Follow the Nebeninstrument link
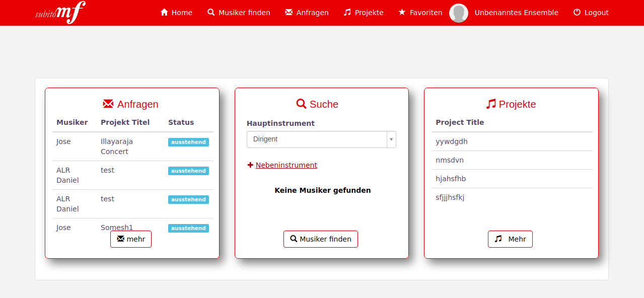644x298 pixels. (x=286, y=165)
